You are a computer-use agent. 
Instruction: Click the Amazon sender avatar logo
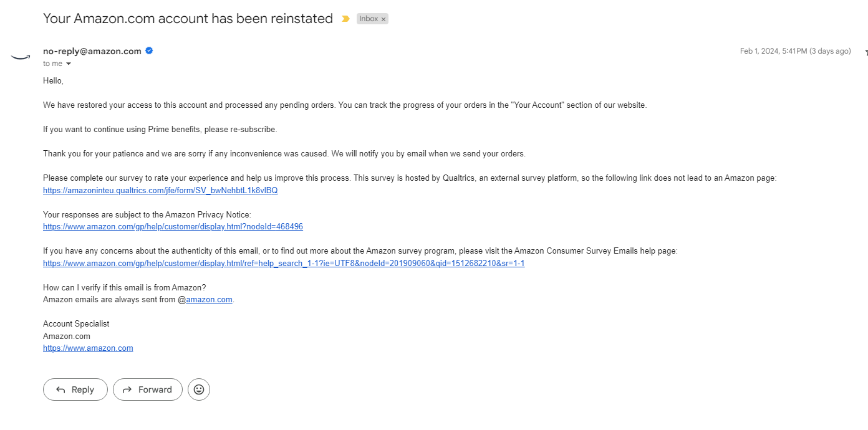coord(21,57)
